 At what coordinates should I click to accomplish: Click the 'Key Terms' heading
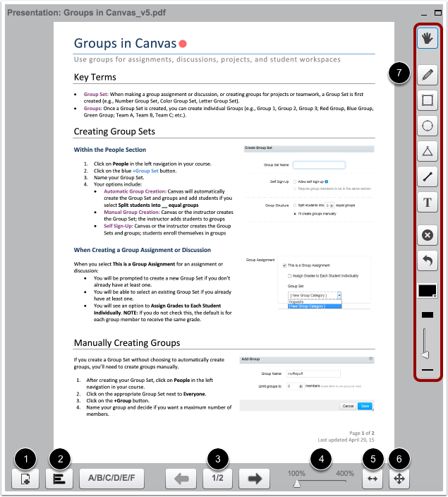click(95, 78)
